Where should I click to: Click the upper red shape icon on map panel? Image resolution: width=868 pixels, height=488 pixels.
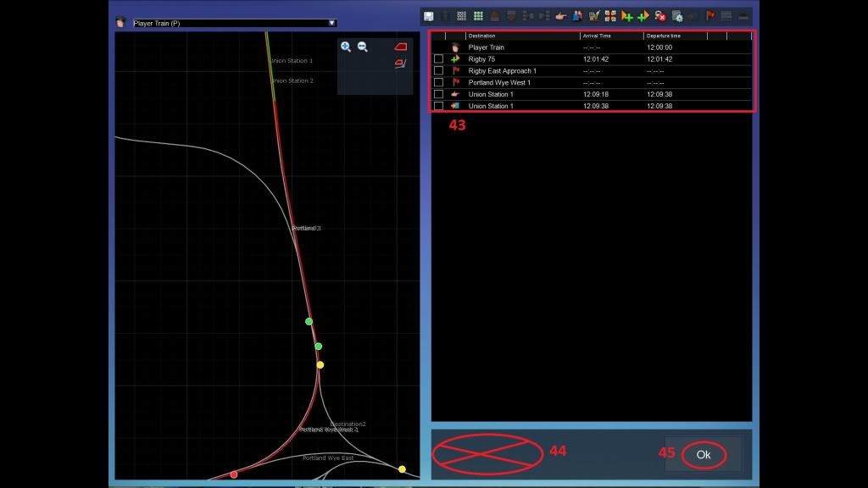(x=401, y=47)
